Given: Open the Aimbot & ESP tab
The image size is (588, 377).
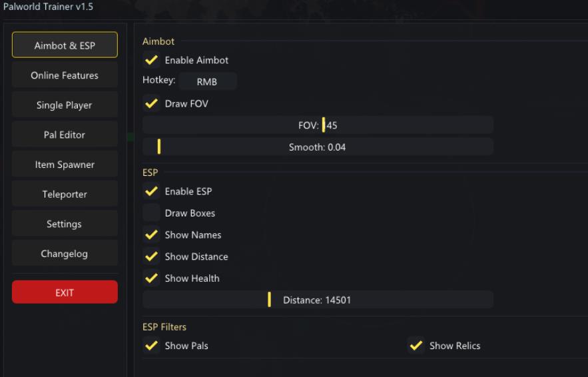Looking at the screenshot, I should (x=65, y=45).
